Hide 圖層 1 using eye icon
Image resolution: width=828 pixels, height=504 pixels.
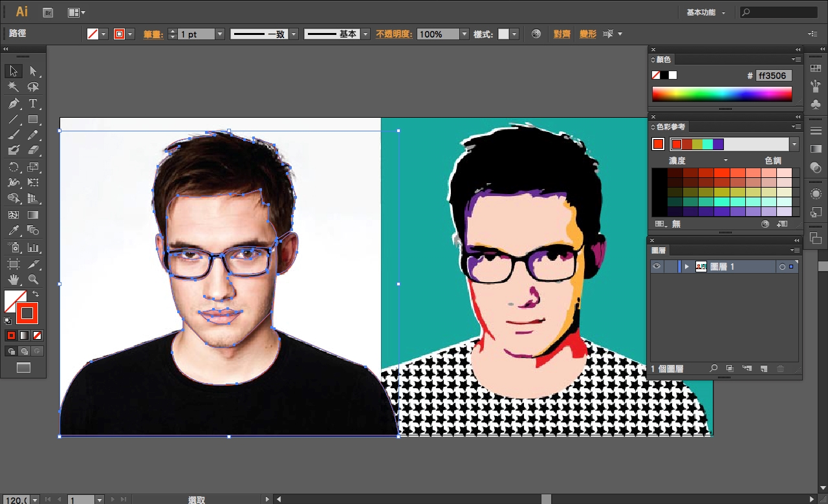(x=657, y=267)
